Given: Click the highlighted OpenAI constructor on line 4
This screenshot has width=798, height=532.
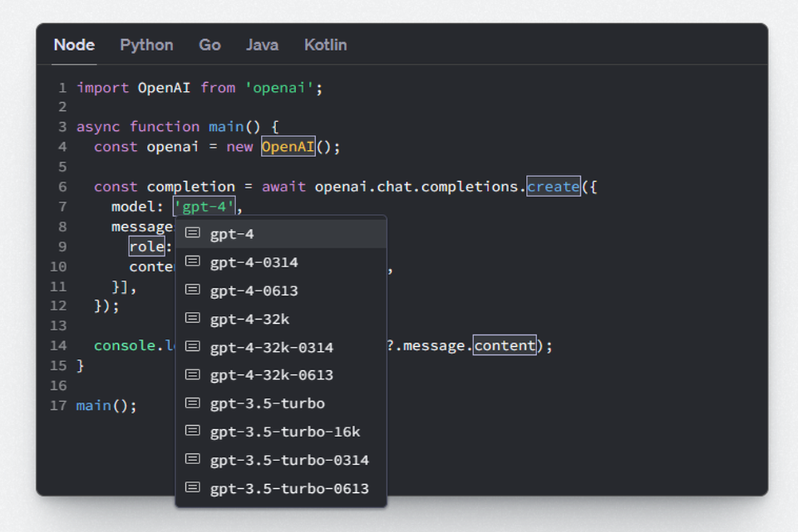Looking at the screenshot, I should pyautogui.click(x=289, y=147).
